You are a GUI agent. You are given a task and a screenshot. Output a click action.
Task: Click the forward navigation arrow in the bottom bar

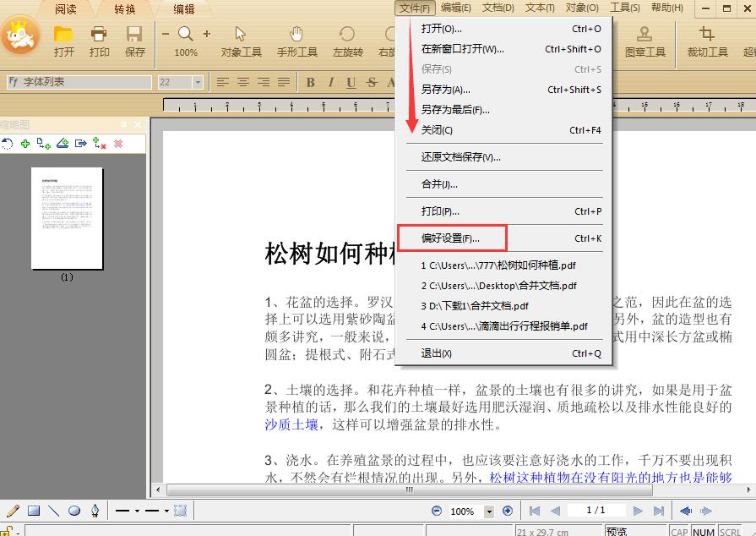point(706,511)
